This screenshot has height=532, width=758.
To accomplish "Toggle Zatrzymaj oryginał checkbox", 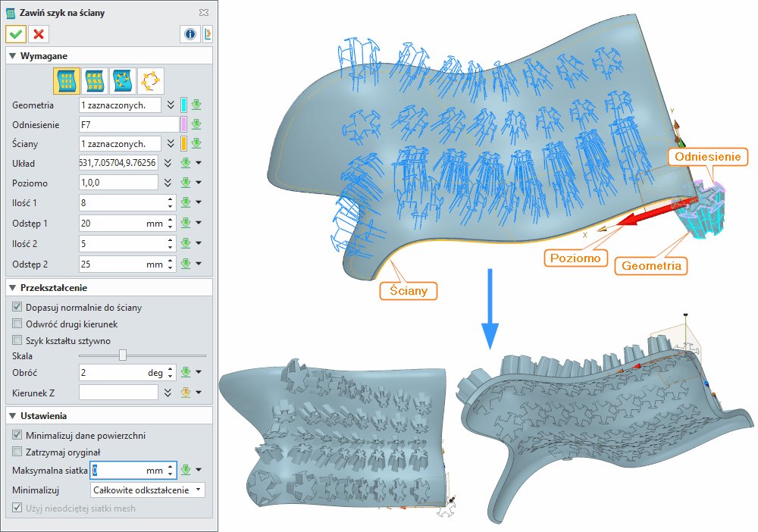I will pyautogui.click(x=17, y=452).
